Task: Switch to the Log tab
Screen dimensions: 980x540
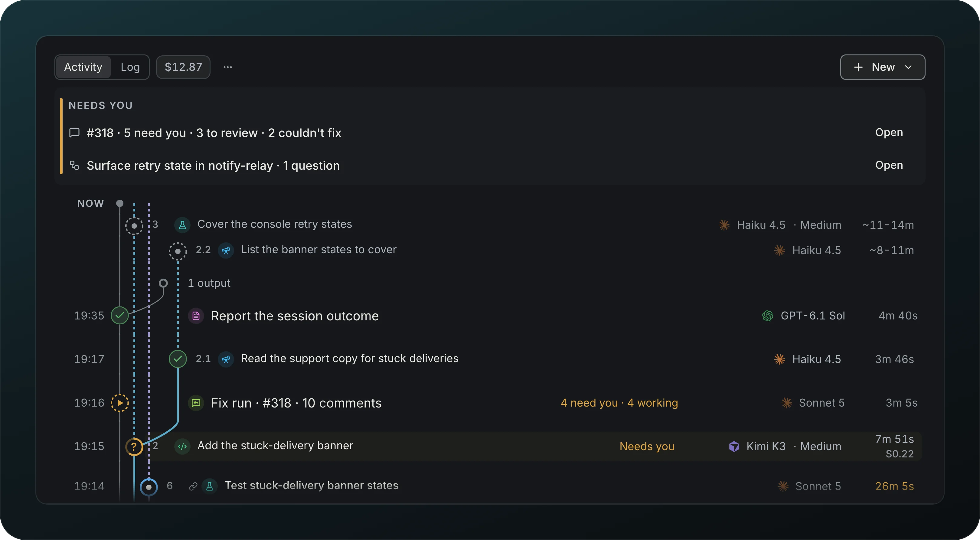Action: 130,67
